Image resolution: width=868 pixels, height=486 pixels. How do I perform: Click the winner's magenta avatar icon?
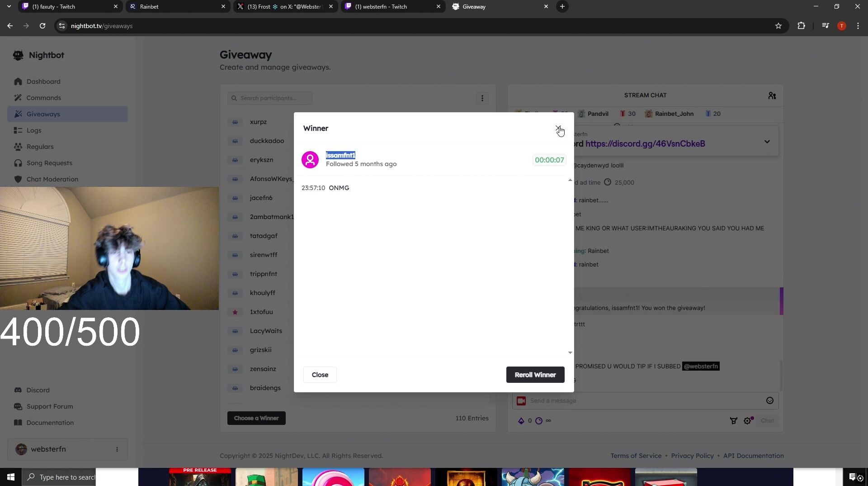click(310, 160)
